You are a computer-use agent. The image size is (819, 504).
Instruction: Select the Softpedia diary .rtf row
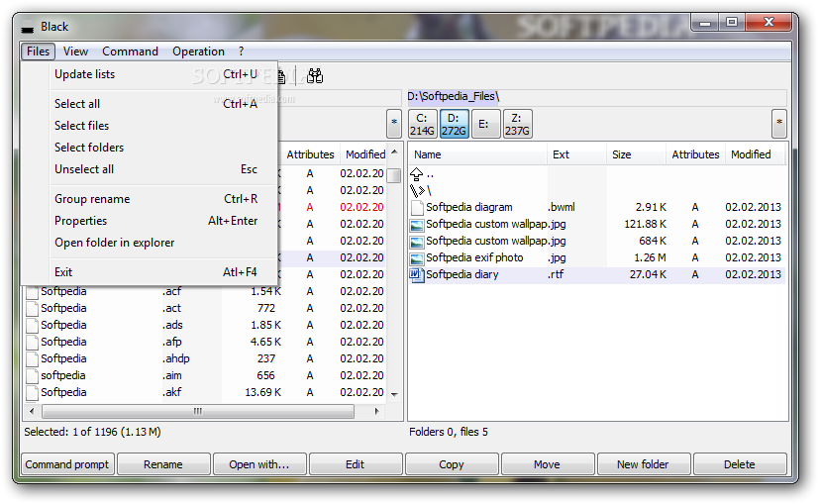click(x=596, y=274)
